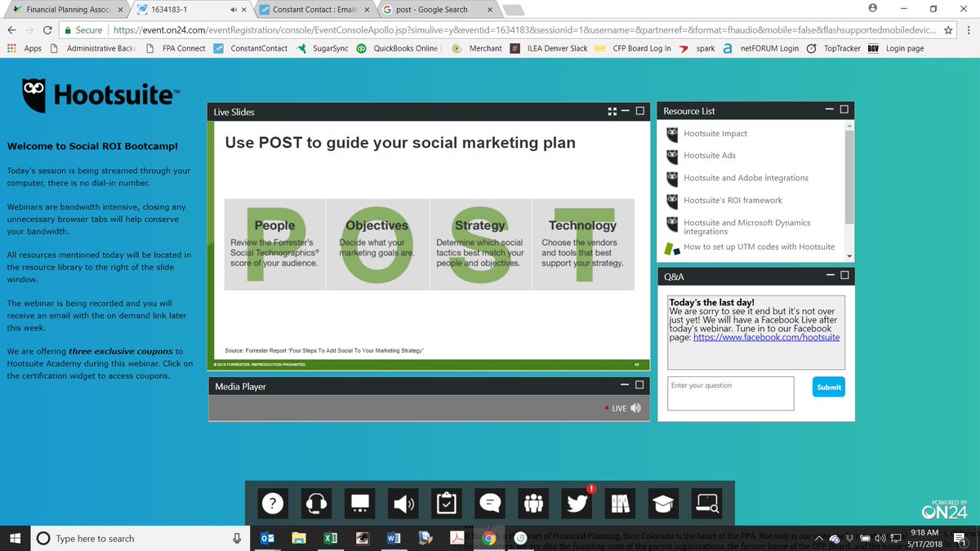Open the graduation cap certification widget
This screenshot has width=980, height=551.
tap(664, 504)
